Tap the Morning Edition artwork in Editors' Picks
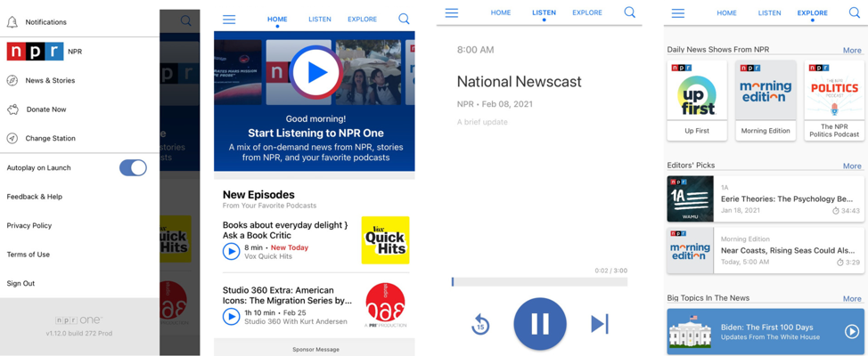The width and height of the screenshot is (868, 356). pos(691,250)
